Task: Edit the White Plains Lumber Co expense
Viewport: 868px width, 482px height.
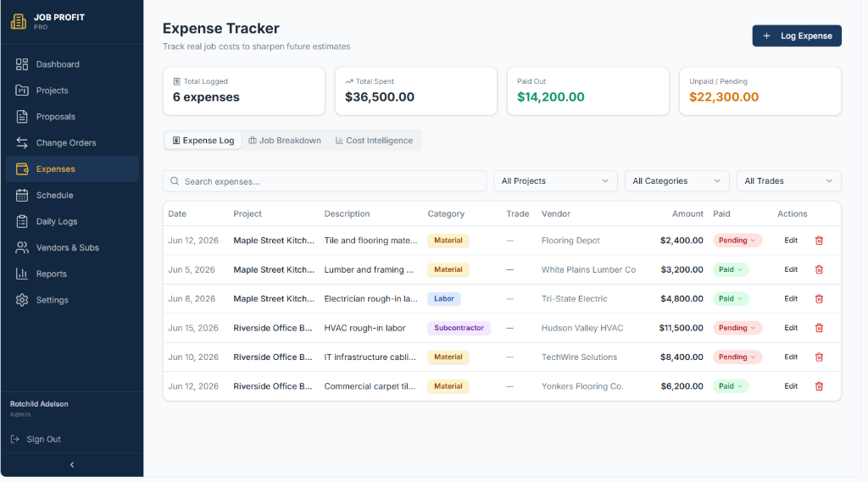Action: pos(791,269)
